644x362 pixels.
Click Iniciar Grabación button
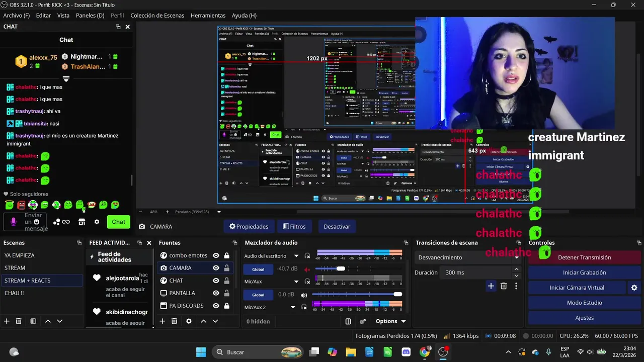point(584,273)
